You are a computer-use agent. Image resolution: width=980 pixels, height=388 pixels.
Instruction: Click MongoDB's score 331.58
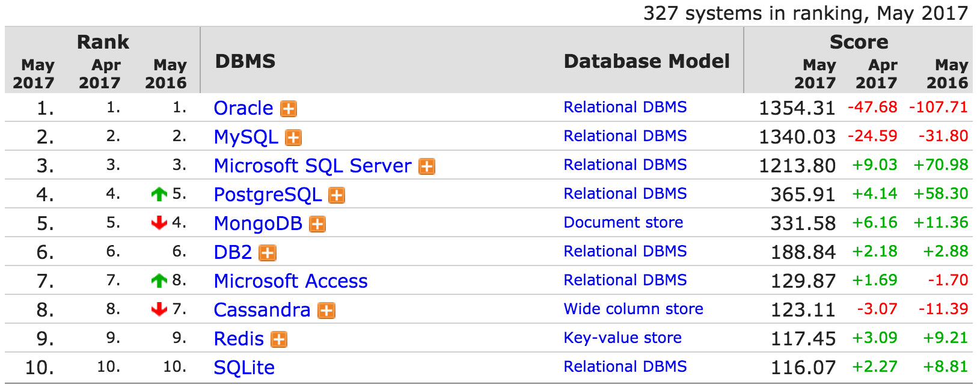pos(803,223)
